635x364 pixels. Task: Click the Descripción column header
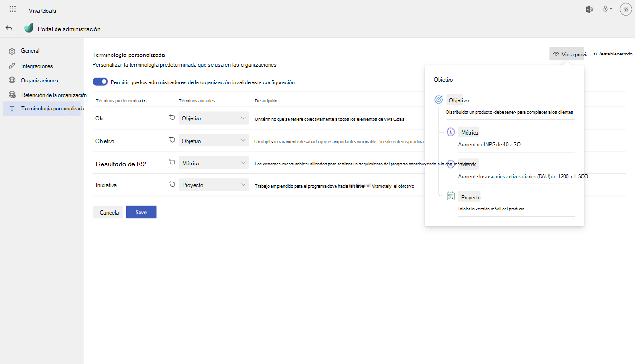click(x=266, y=101)
